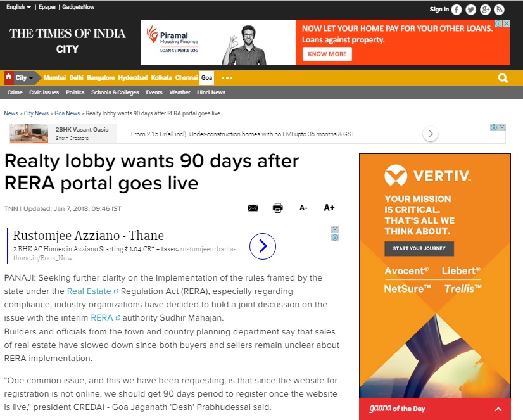Screen dimensions: 523x420
Task: Open ad info on Piramal banner
Action: click(x=498, y=23)
